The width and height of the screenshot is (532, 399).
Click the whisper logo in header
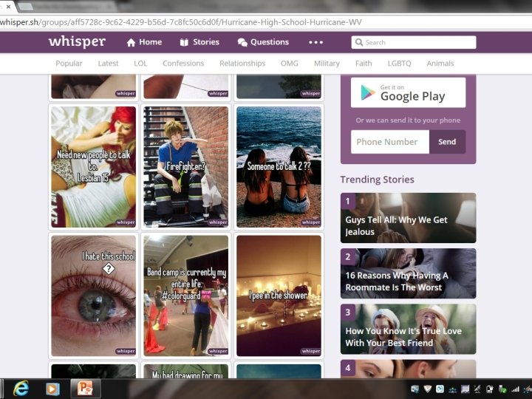point(77,41)
